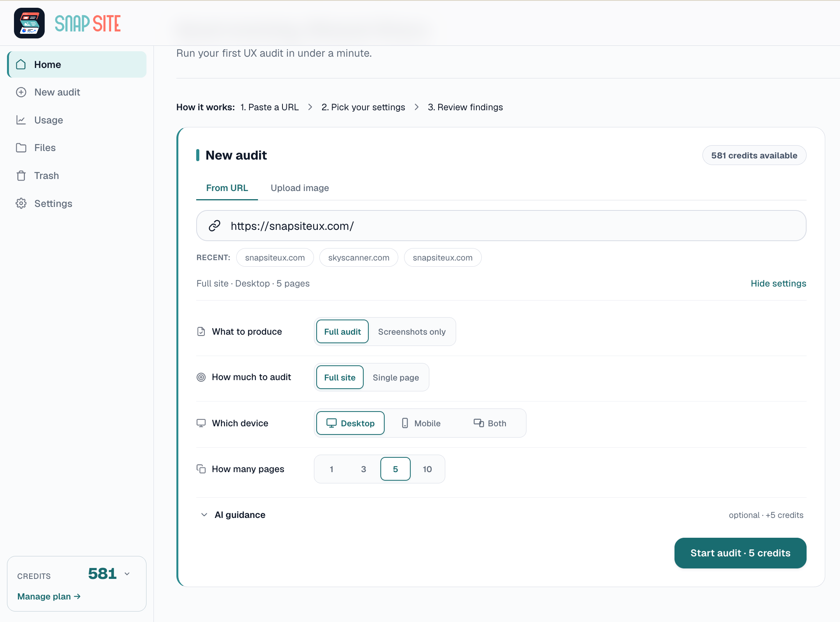The width and height of the screenshot is (840, 622).
Task: Pick last recent chip snapsiteux.com
Action: click(x=443, y=258)
